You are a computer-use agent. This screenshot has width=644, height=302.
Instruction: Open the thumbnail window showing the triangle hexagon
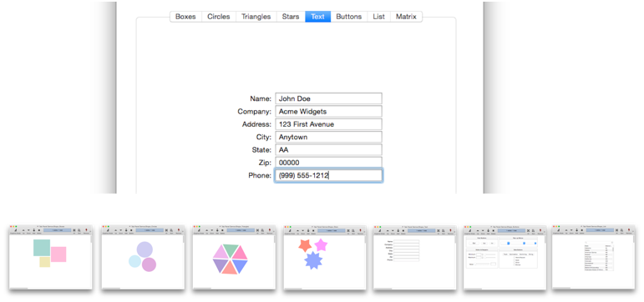pos(234,257)
